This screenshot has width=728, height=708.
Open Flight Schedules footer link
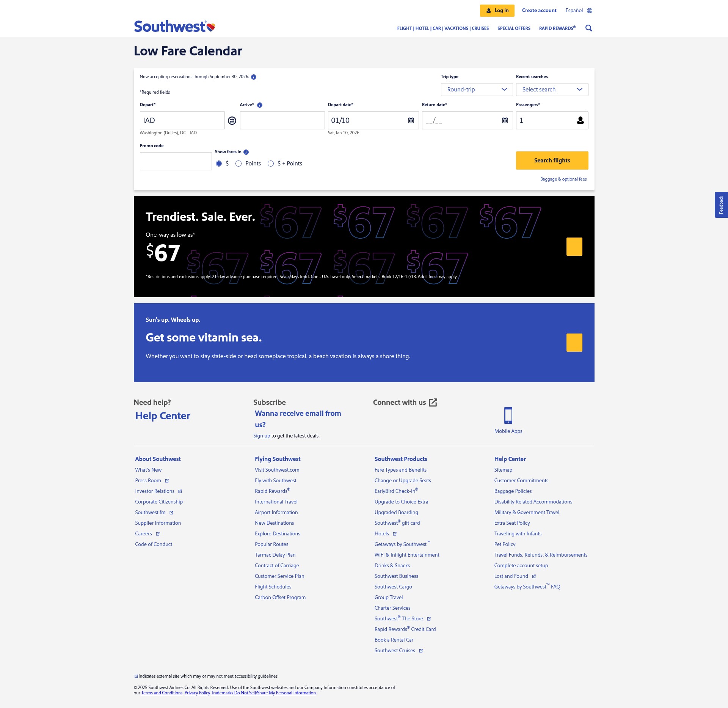[273, 587]
